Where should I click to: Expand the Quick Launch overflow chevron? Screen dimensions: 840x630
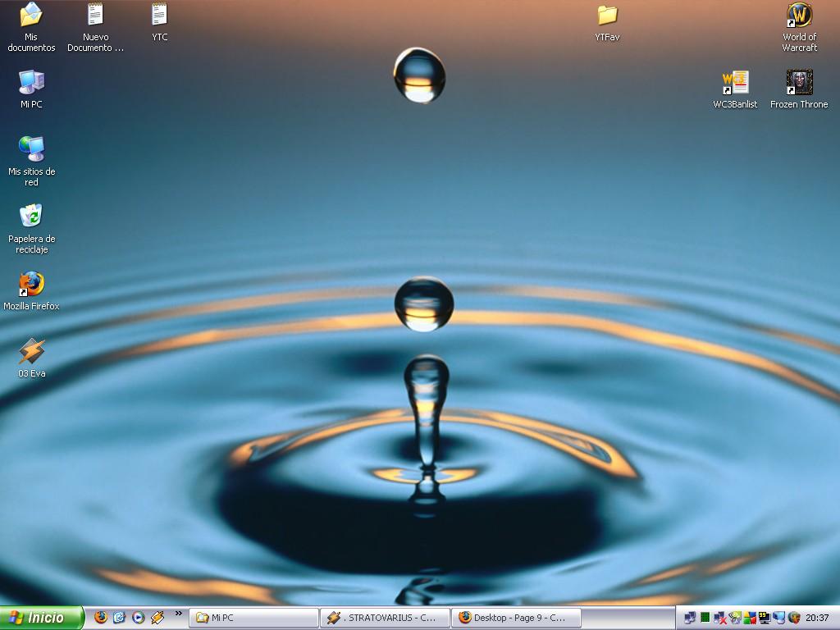pyautogui.click(x=178, y=613)
